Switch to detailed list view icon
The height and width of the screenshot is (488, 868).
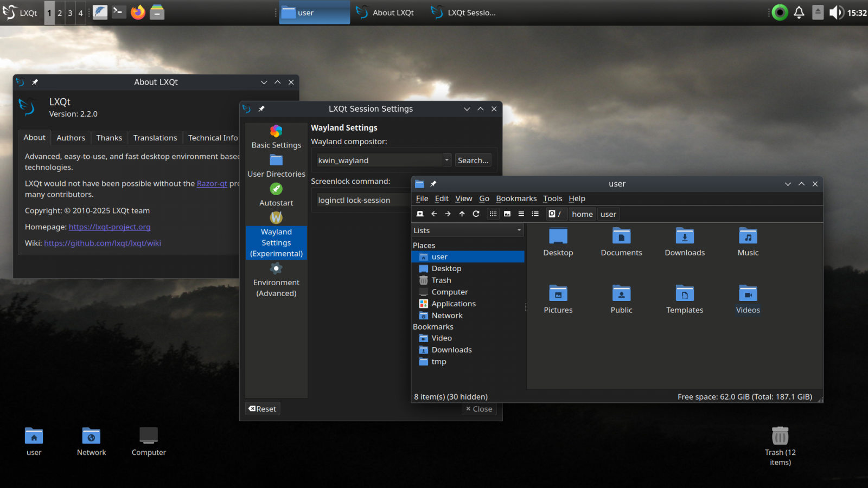[x=535, y=214]
